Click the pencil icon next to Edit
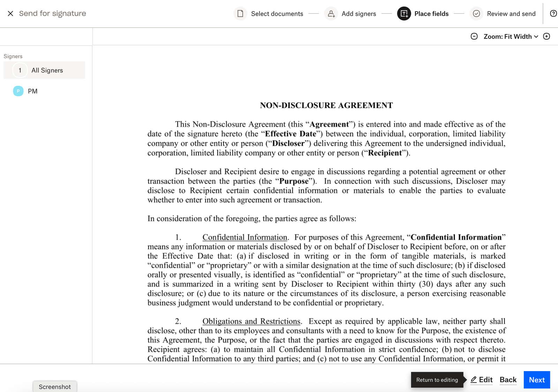The width and height of the screenshot is (558, 392). [x=473, y=380]
